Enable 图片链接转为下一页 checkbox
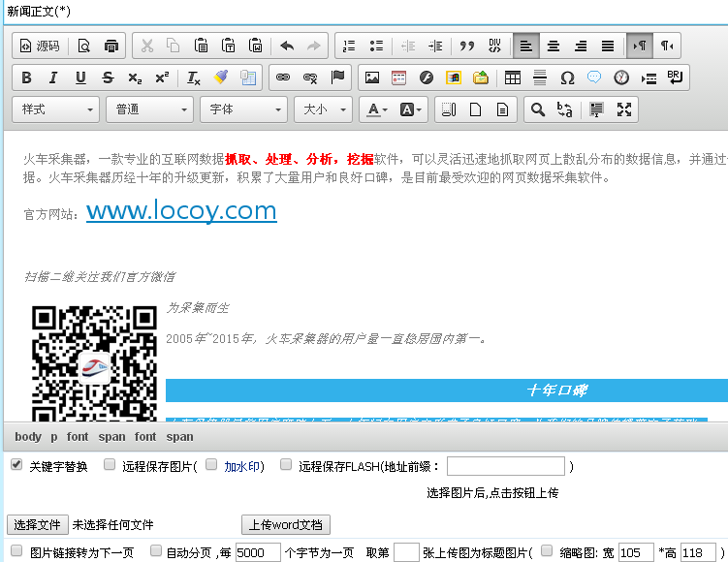Image resolution: width=728 pixels, height=562 pixels. point(16,551)
